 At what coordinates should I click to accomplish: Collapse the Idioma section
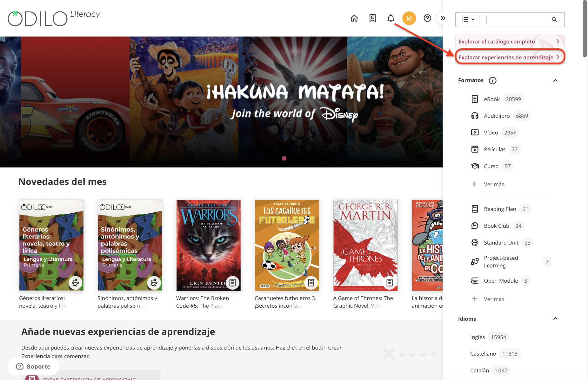tap(555, 318)
